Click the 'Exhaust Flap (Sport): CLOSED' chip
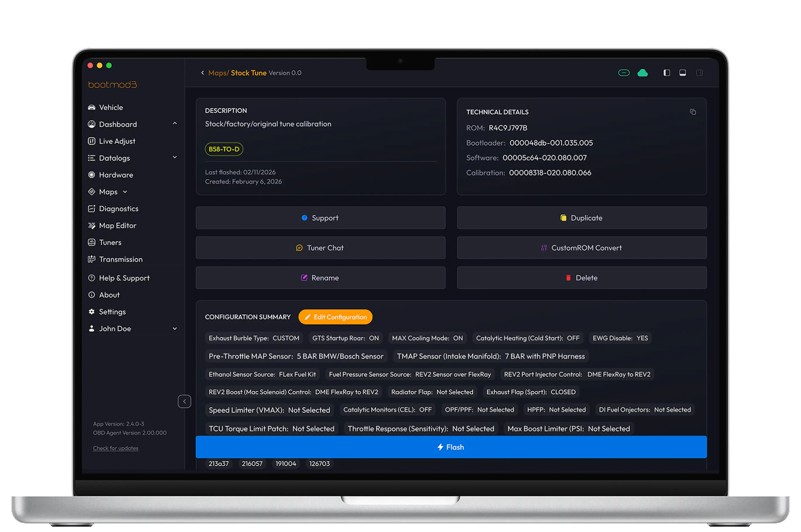Image resolution: width=801 pixels, height=532 pixels. pos(531,392)
